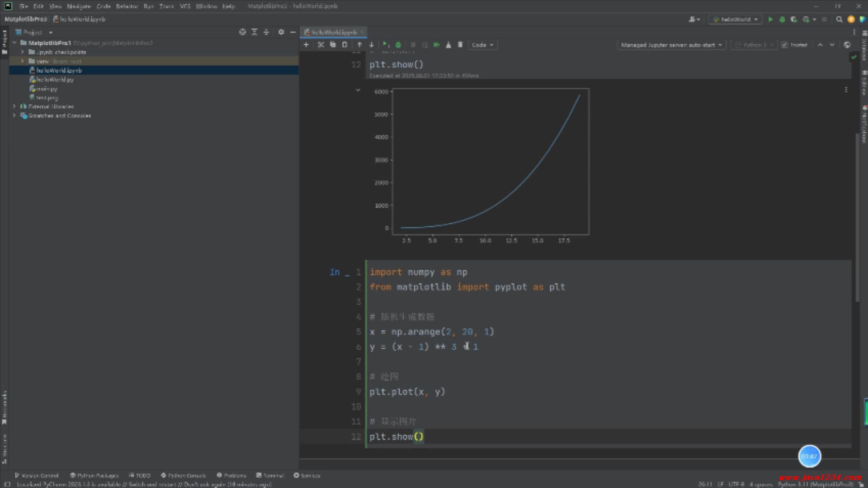
Task: Debug the current cell
Action: pyautogui.click(x=398, y=45)
